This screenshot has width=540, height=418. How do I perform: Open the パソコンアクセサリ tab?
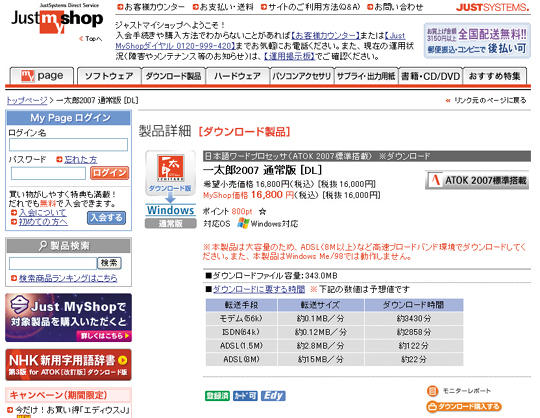tap(301, 76)
